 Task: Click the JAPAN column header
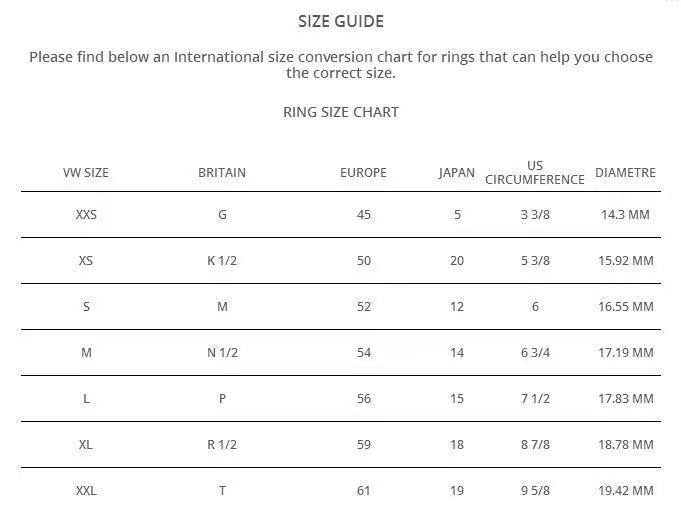[457, 173]
